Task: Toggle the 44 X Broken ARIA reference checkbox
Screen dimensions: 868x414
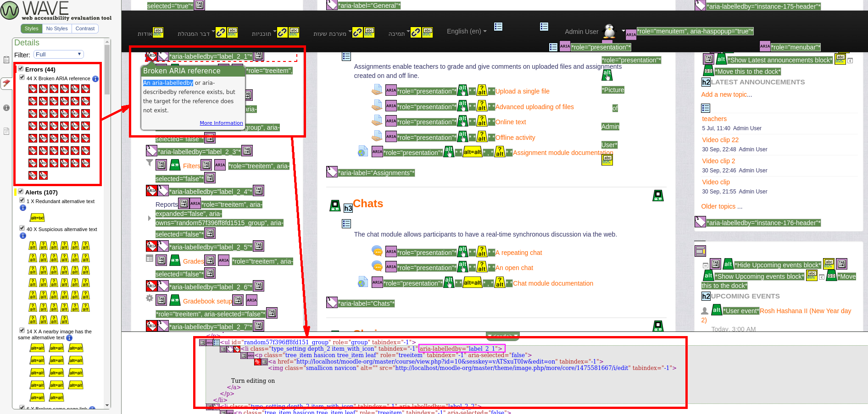Action: pos(22,77)
